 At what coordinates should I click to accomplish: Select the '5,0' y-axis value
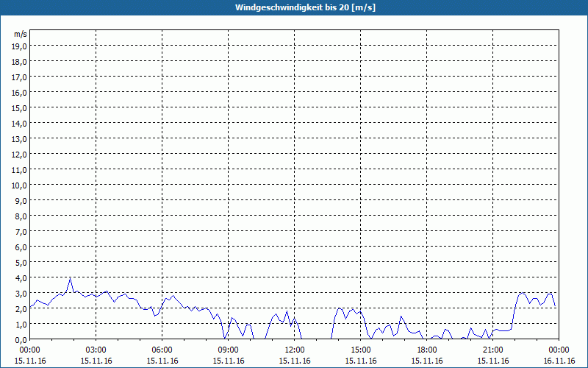pyautogui.click(x=21, y=262)
